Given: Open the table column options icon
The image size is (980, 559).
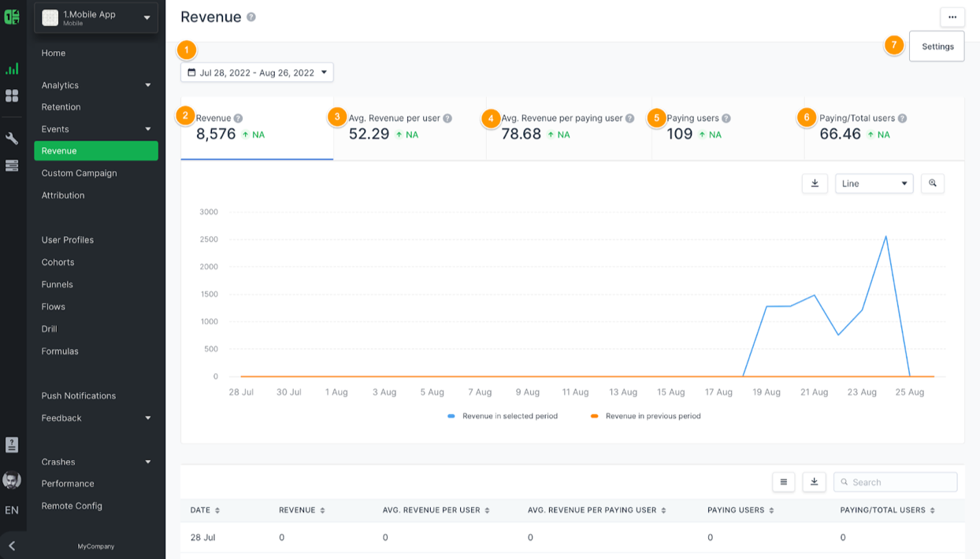Looking at the screenshot, I should point(783,481).
